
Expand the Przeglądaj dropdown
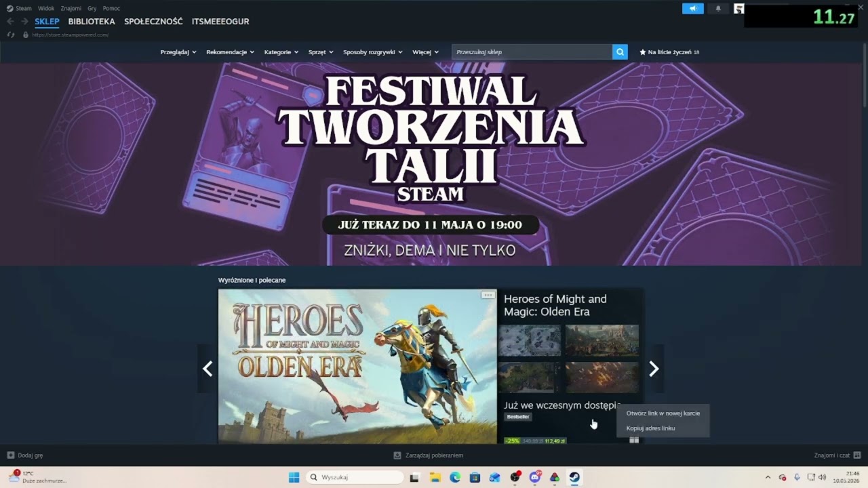coord(178,52)
